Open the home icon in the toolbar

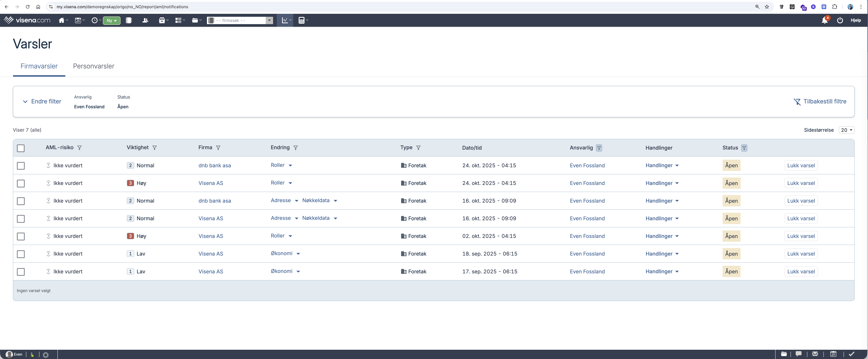click(x=61, y=20)
